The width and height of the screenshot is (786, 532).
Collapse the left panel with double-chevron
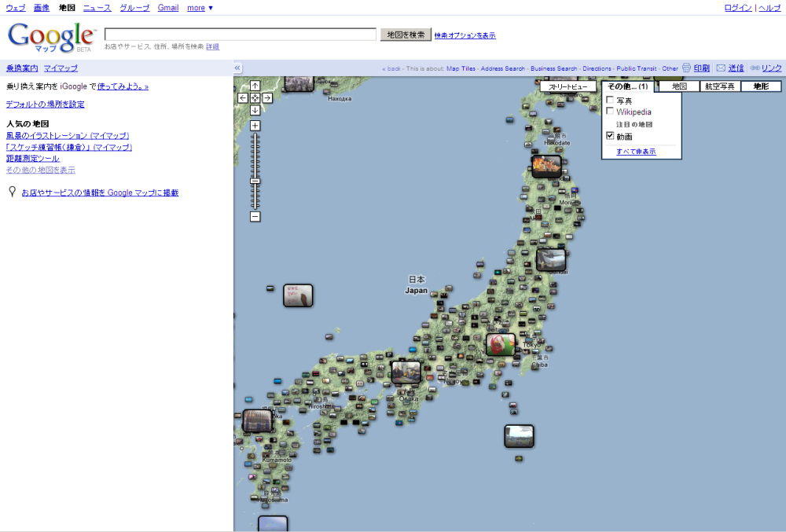pyautogui.click(x=237, y=68)
